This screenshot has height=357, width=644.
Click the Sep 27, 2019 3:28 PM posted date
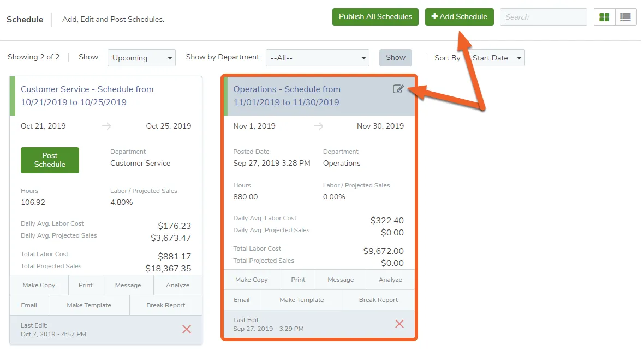[x=272, y=164]
